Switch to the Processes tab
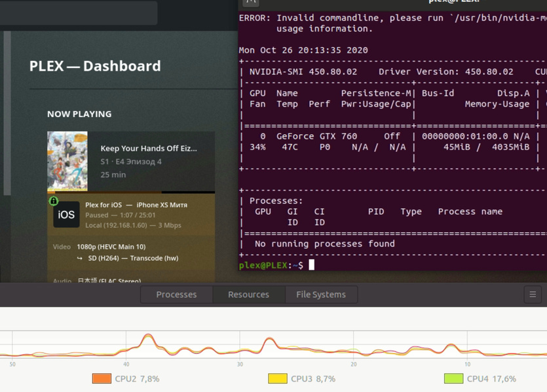 pos(176,294)
